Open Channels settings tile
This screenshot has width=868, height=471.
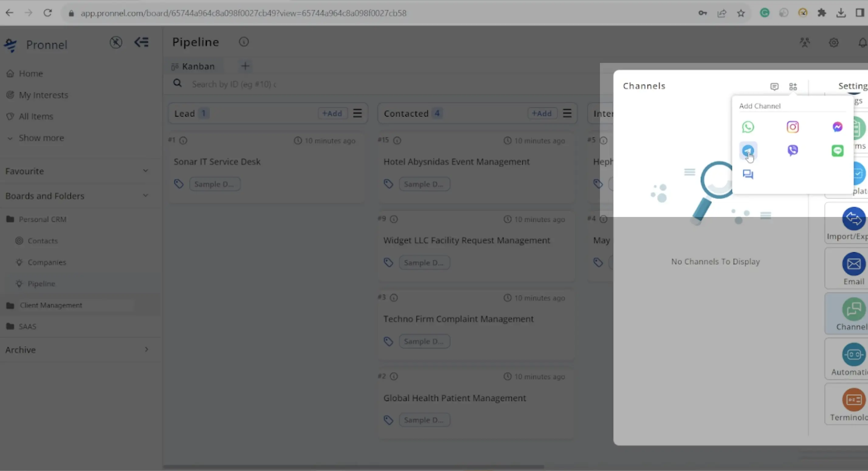coord(846,314)
